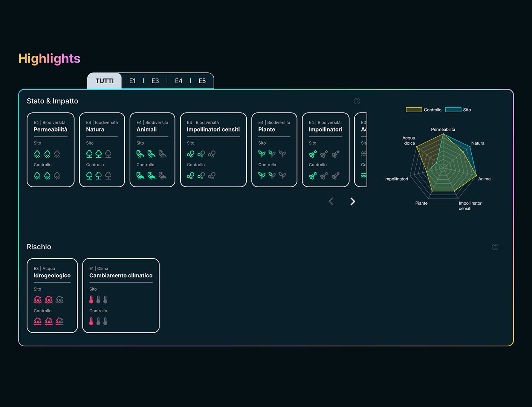Switch to the E1 tab
Viewport: 532px width, 407px height.
132,81
